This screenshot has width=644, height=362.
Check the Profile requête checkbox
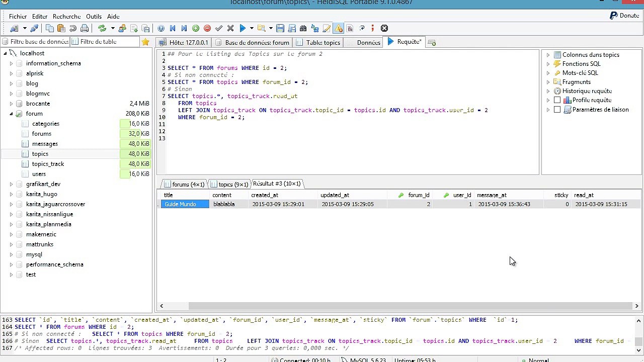(x=557, y=100)
